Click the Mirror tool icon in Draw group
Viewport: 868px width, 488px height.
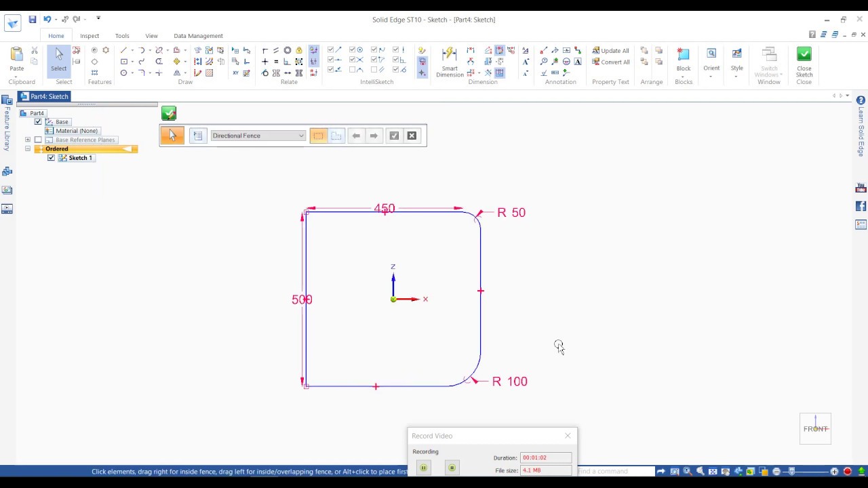177,73
